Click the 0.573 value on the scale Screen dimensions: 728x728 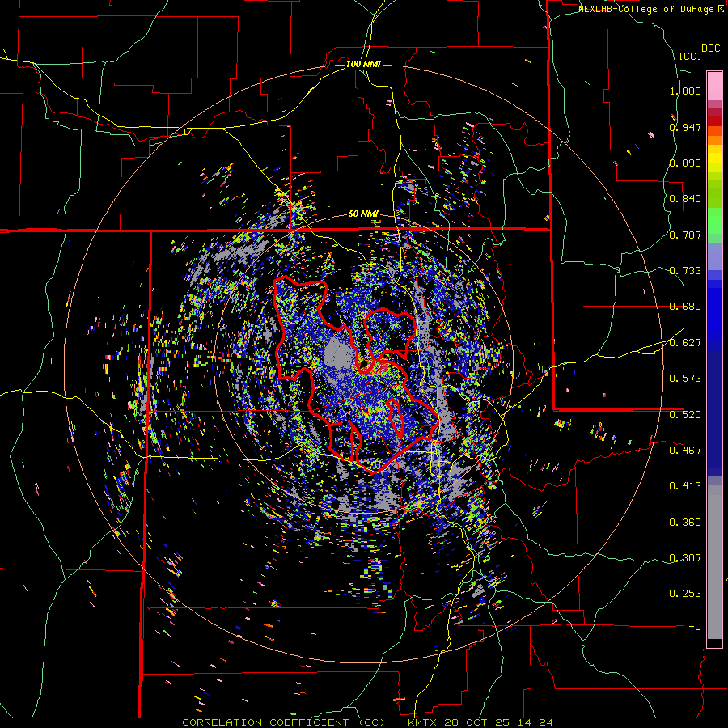point(685,379)
